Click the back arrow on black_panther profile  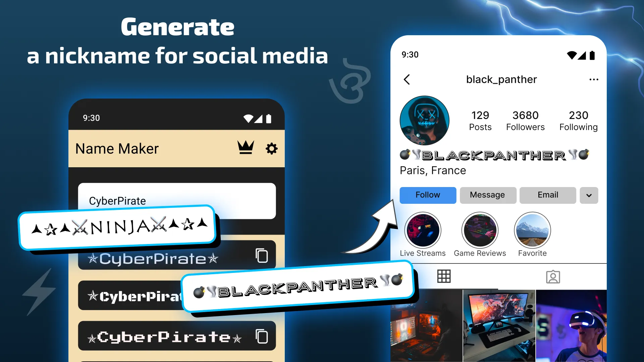(407, 79)
